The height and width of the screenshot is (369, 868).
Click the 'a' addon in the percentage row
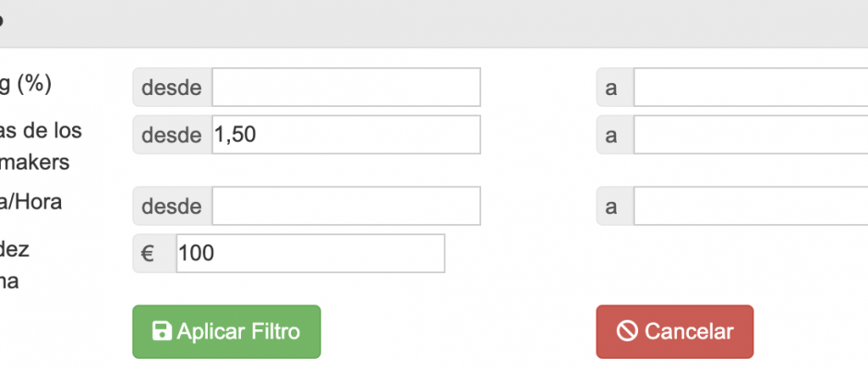(x=615, y=88)
